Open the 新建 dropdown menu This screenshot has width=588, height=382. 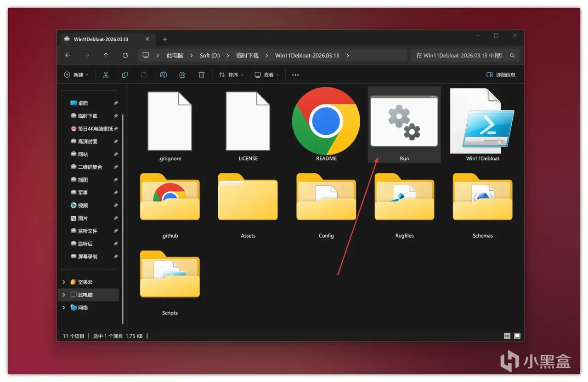(x=76, y=75)
